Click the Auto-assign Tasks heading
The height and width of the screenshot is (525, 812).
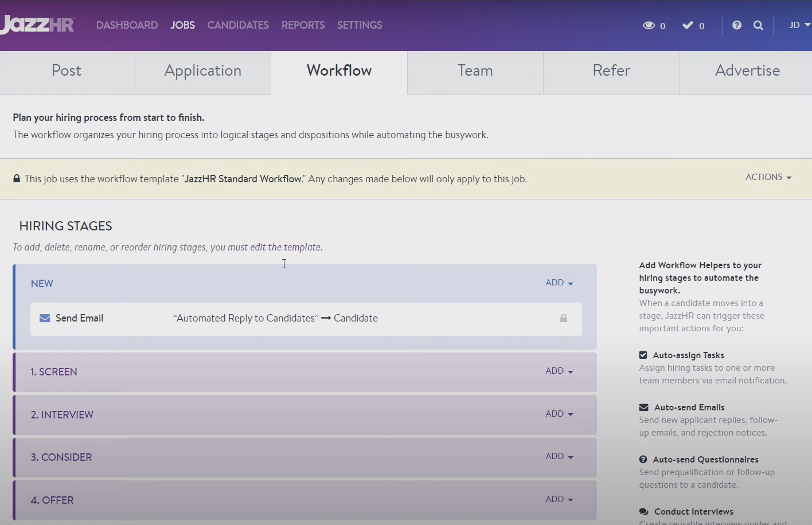coord(688,355)
